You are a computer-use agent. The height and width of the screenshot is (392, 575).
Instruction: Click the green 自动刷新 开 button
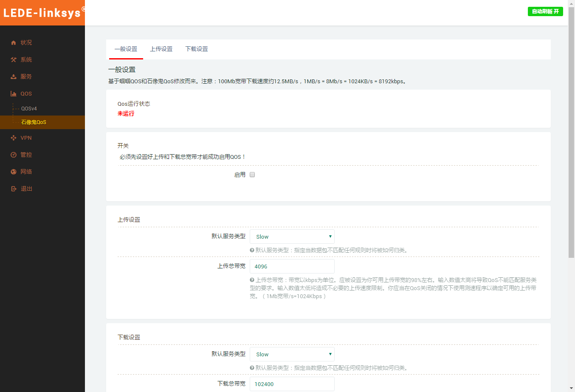pos(545,11)
